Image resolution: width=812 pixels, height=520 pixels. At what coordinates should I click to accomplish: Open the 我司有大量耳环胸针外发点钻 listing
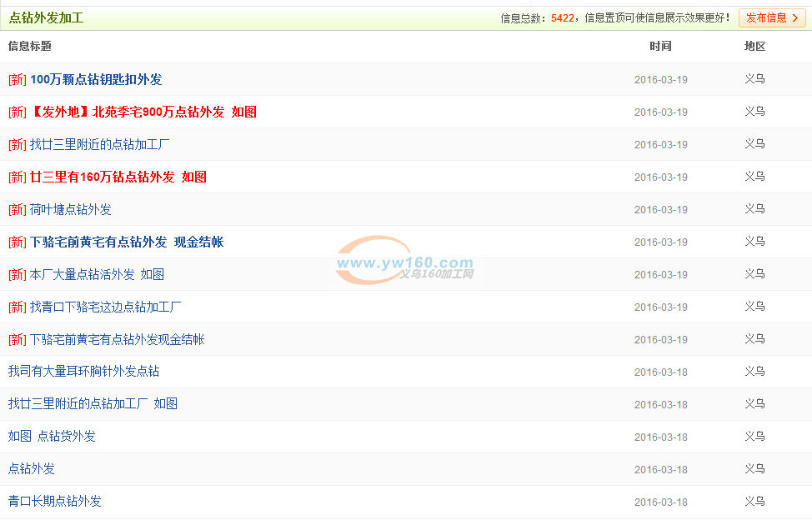(83, 372)
